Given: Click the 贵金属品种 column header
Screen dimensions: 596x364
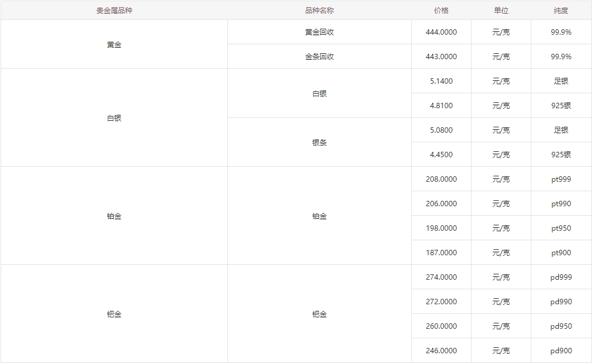Looking at the screenshot, I should pyautogui.click(x=114, y=11).
